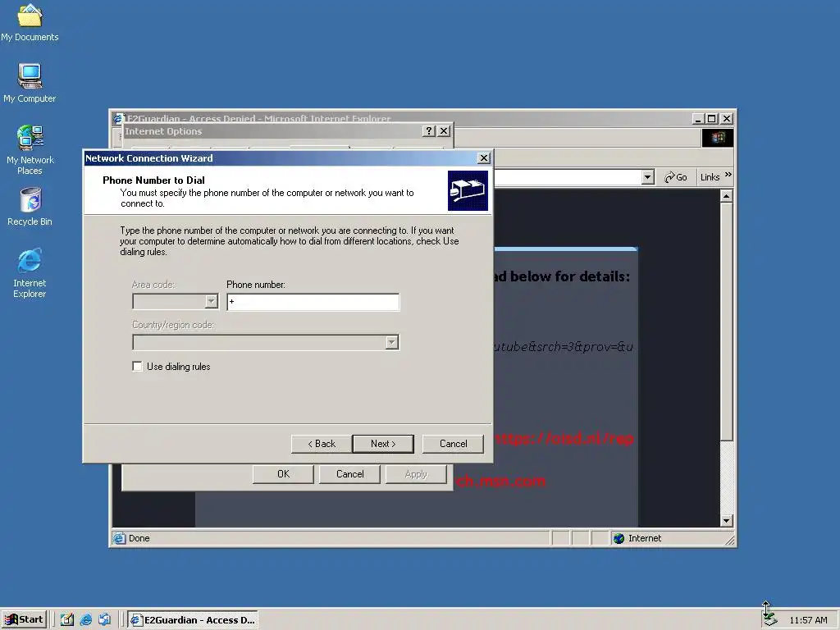Minimize the Internet Explorer window
The image size is (840, 630).
[697, 118]
